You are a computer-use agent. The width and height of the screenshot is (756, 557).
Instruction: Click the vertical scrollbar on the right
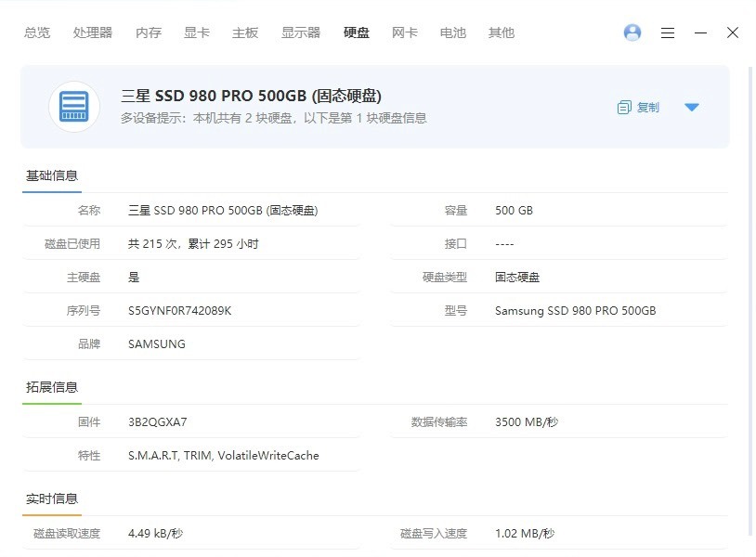click(x=749, y=301)
